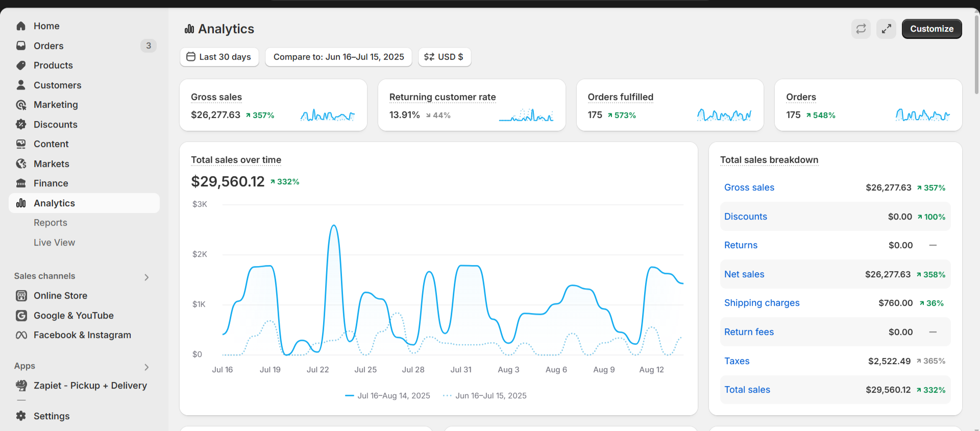Click the Customers person icon

21,85
